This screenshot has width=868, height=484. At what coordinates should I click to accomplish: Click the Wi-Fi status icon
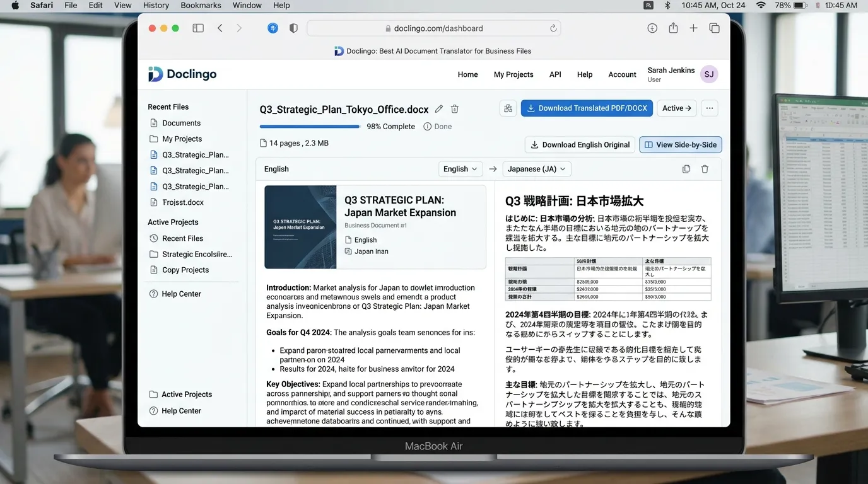[x=761, y=5]
